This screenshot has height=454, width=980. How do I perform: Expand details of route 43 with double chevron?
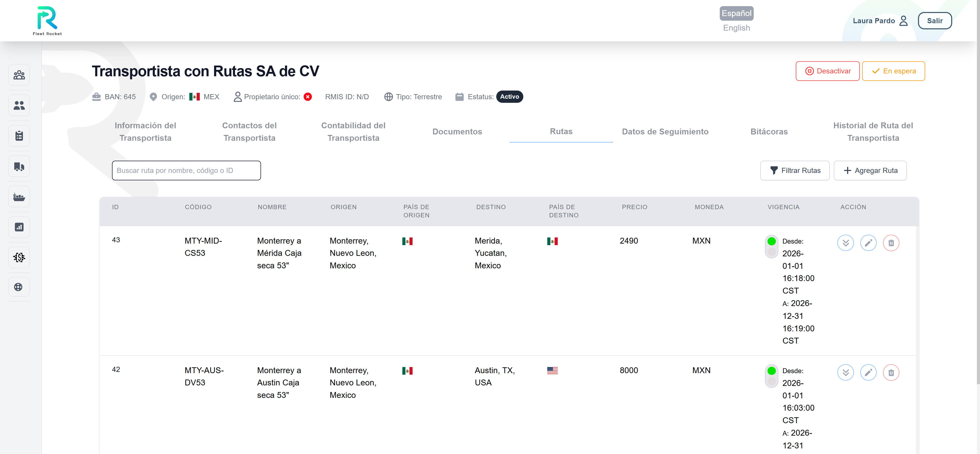(x=845, y=243)
